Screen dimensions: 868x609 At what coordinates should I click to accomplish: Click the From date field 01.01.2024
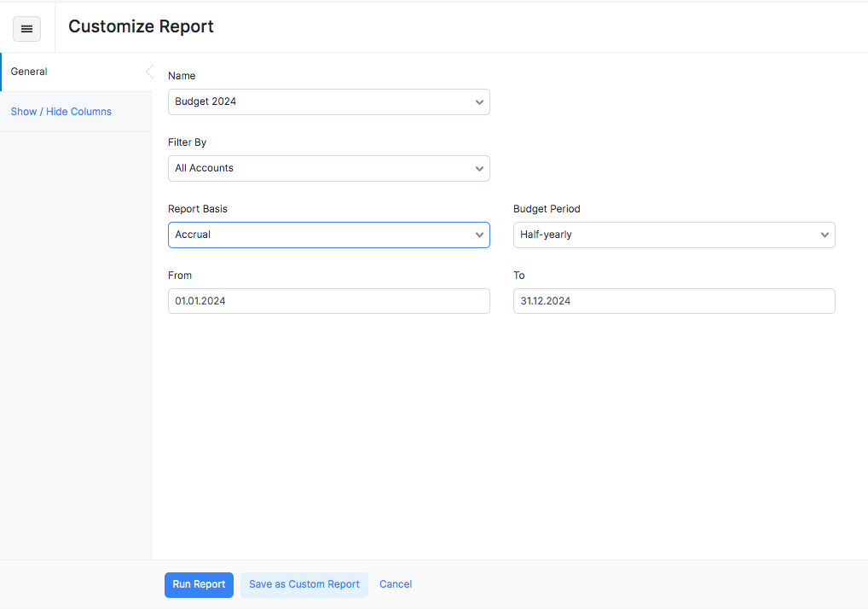click(x=329, y=301)
